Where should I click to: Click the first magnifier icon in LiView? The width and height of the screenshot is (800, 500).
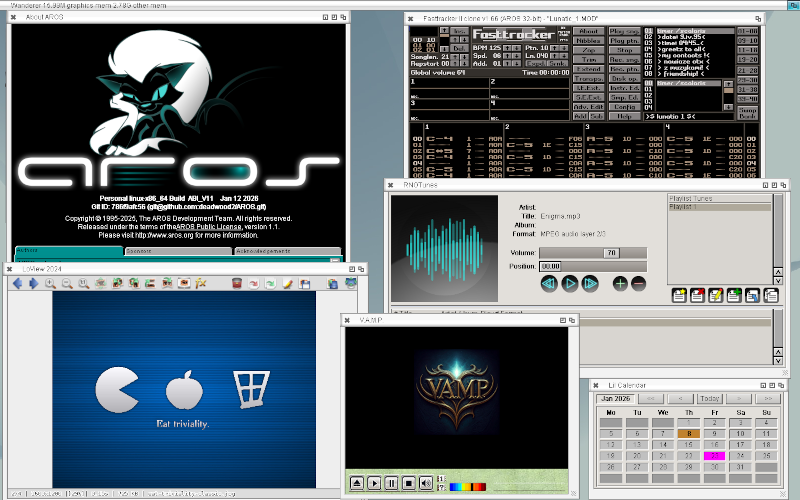click(50, 284)
